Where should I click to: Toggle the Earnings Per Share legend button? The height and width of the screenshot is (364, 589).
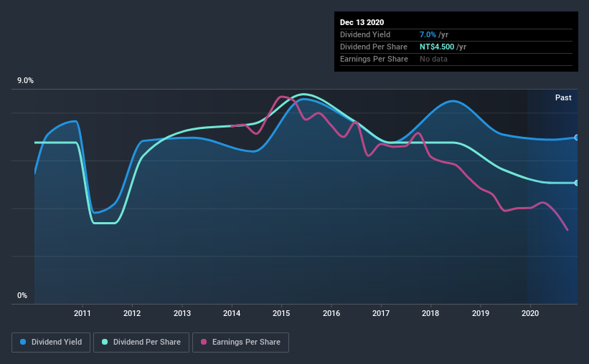[x=240, y=343]
